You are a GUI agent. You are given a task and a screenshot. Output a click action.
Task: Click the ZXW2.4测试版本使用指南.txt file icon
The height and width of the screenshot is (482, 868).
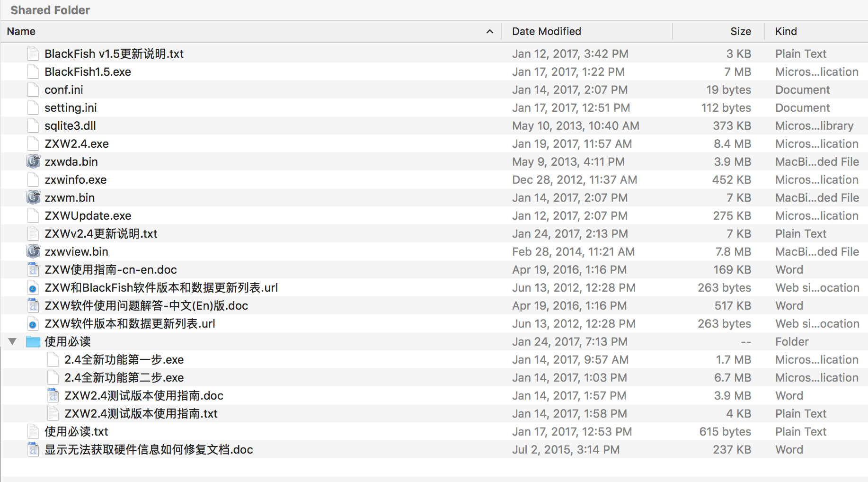click(x=53, y=413)
